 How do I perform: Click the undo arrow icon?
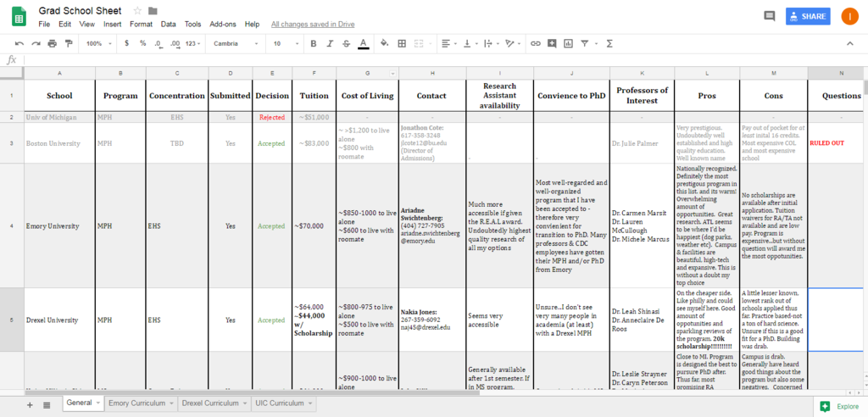[19, 43]
